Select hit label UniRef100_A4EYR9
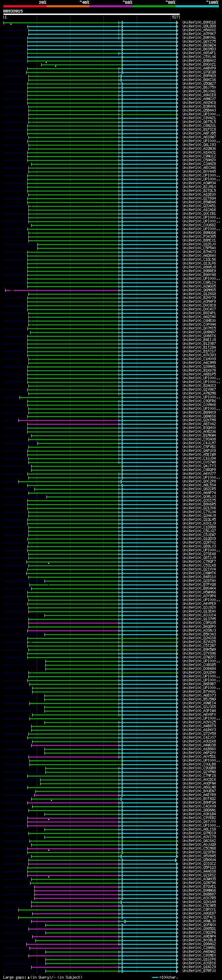The height and width of the screenshot is (980, 222). tap(199, 795)
